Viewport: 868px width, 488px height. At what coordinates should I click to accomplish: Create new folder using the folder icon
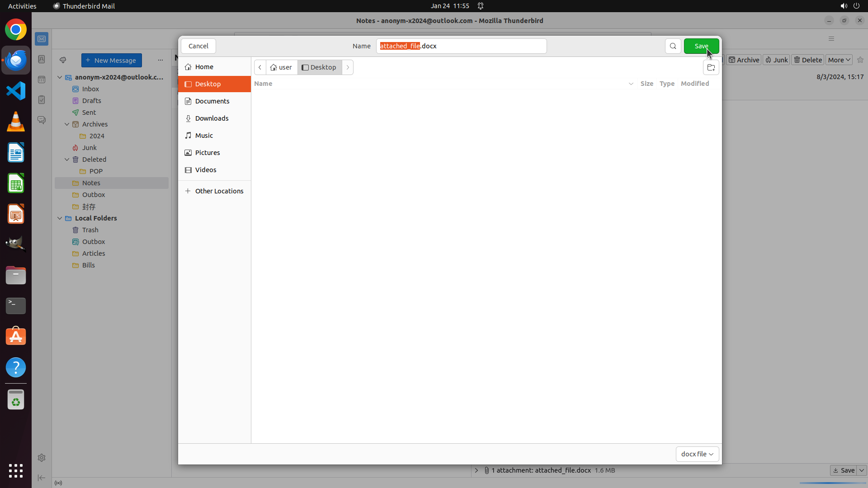click(711, 67)
